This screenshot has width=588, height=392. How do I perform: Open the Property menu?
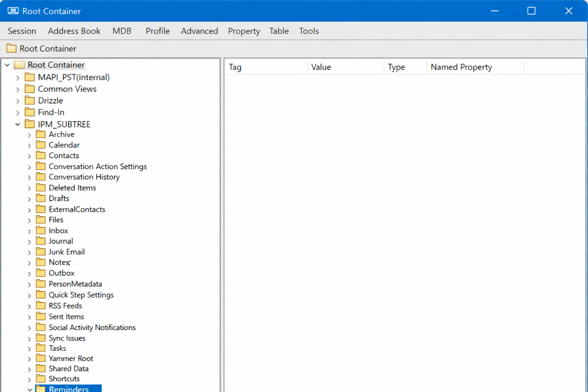click(243, 31)
